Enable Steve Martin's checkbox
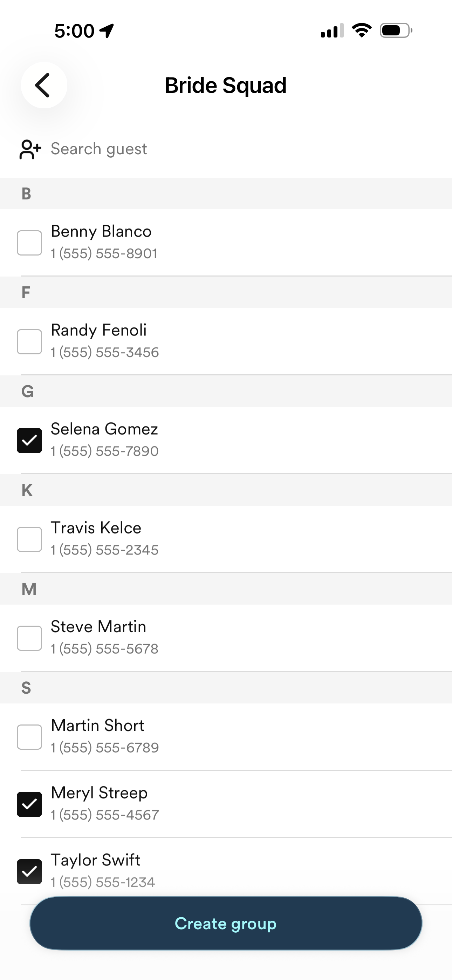This screenshot has height=980, width=452. point(29,638)
